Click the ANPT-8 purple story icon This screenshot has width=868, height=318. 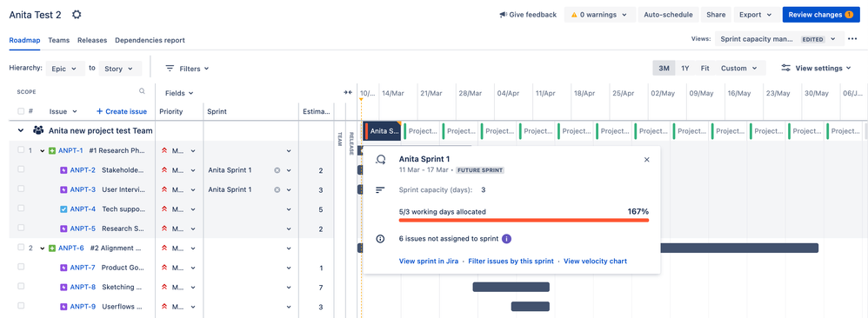(63, 287)
